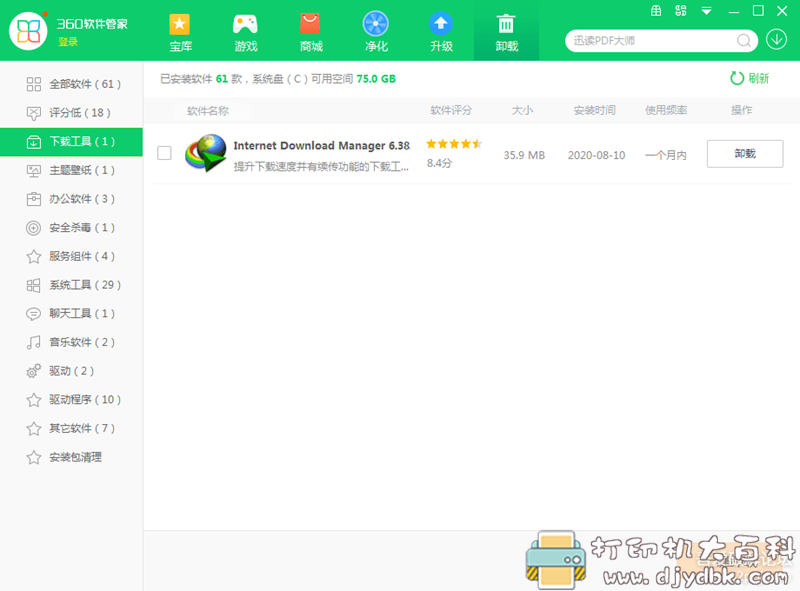Check the Internet Download Manager checkbox
800x591 pixels.
tap(164, 153)
